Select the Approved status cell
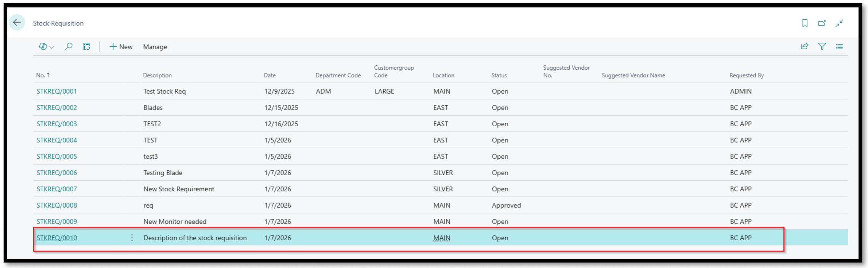 point(506,205)
